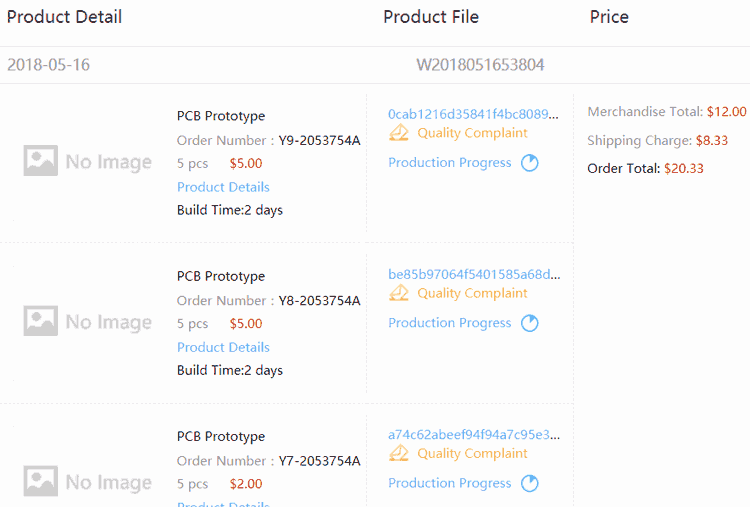View Production Progress link for Y9-2053754A
This screenshot has width=750, height=507.
pos(450,163)
